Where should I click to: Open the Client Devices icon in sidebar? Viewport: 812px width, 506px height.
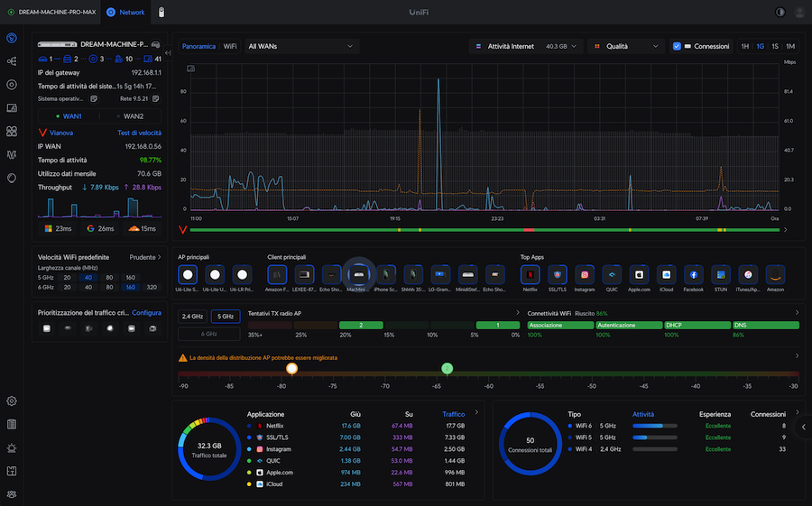[12, 107]
